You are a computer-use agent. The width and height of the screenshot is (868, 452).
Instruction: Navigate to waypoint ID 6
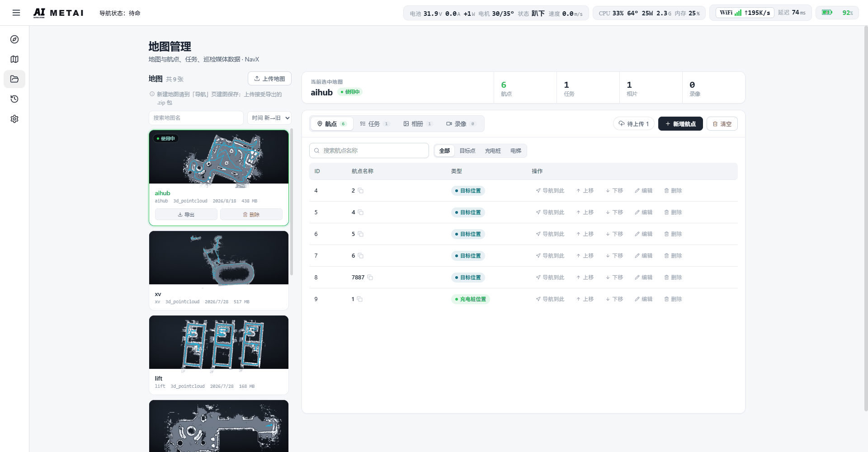click(x=550, y=234)
